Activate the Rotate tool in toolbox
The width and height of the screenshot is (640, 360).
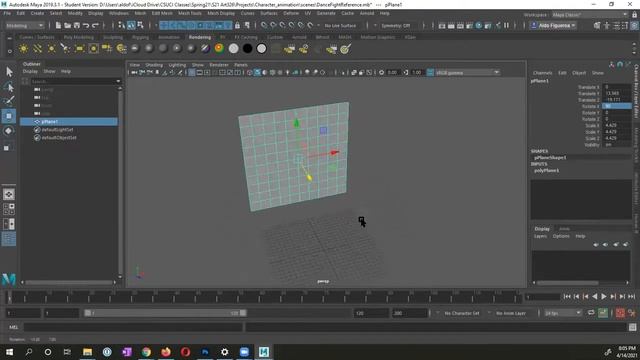tap(9, 131)
